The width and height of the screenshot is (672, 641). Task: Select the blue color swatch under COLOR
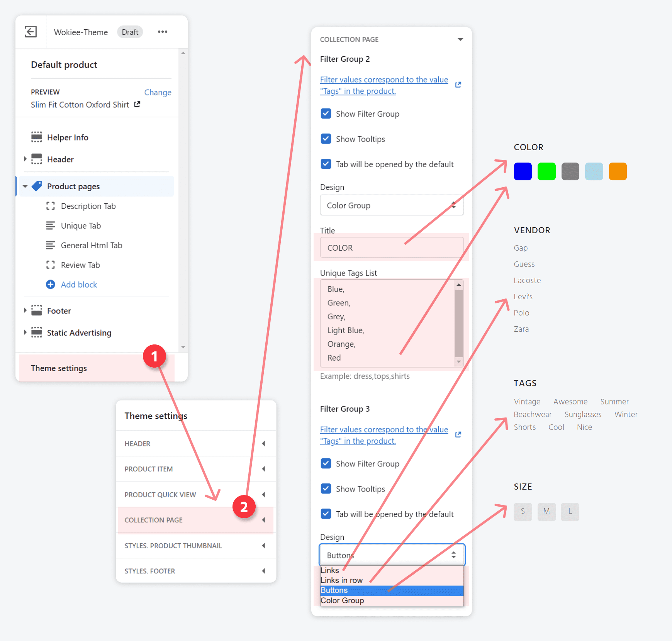pyautogui.click(x=523, y=171)
